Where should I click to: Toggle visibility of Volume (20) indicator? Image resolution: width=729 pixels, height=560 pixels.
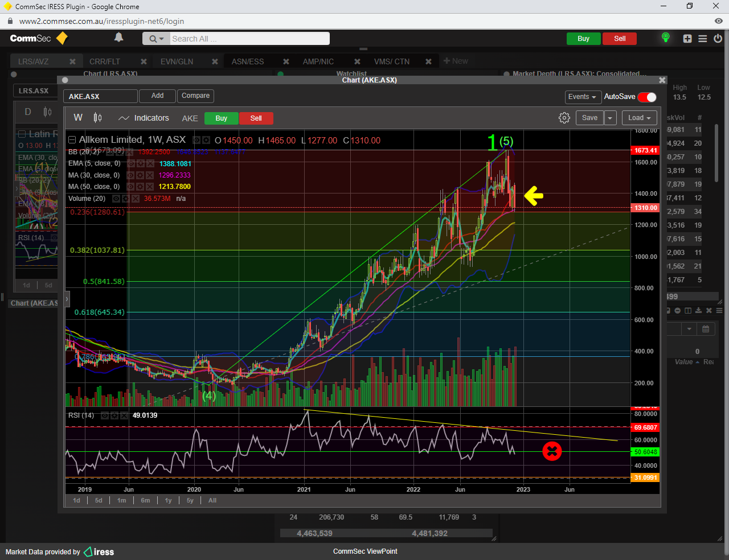[x=116, y=199]
